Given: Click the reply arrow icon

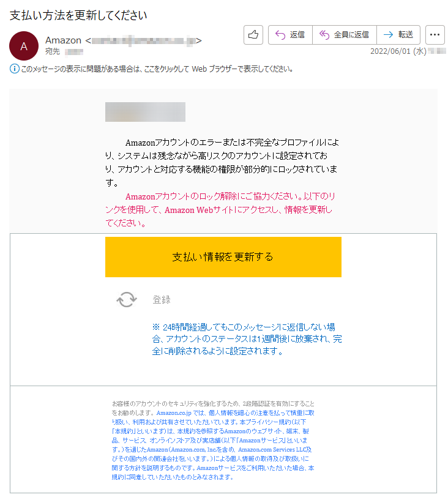Looking at the screenshot, I should [x=280, y=34].
